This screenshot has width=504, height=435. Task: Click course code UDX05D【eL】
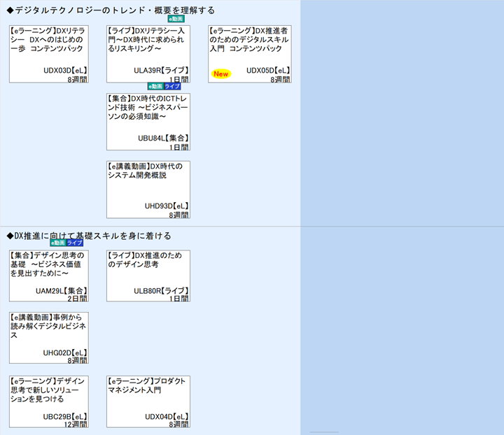[x=268, y=71]
